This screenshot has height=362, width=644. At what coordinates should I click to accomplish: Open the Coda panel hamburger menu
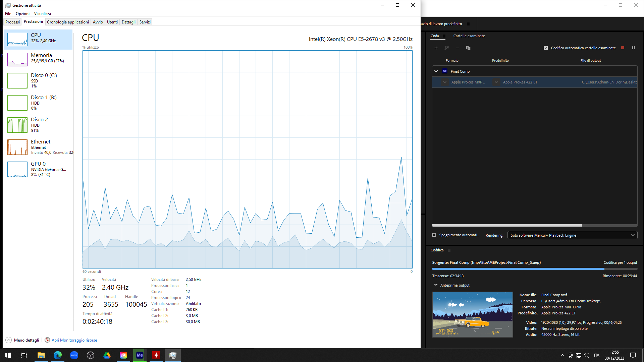pos(444,36)
